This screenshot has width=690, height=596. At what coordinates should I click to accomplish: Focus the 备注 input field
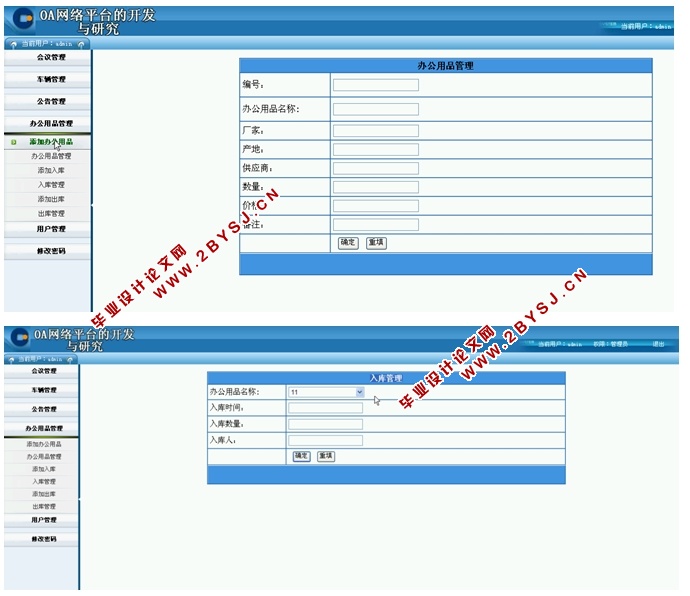tap(376, 225)
